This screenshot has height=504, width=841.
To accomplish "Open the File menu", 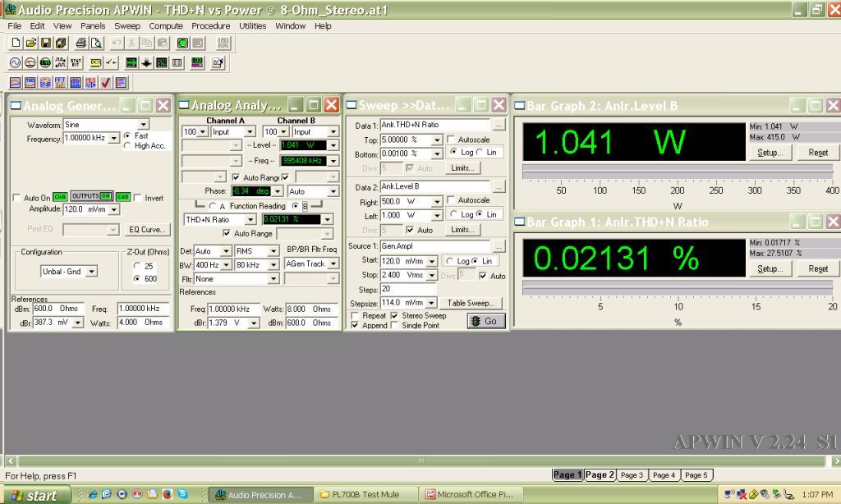I will 15,25.
